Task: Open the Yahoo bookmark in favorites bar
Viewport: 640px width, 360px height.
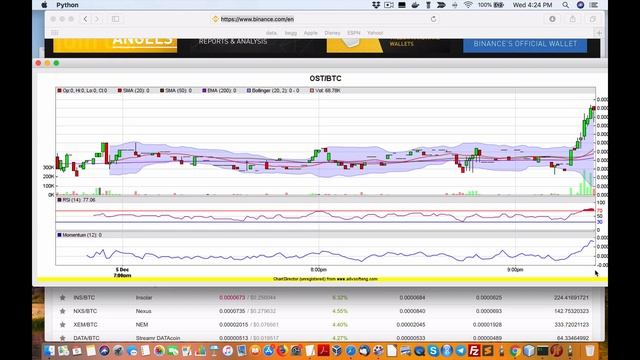Action: [375, 33]
